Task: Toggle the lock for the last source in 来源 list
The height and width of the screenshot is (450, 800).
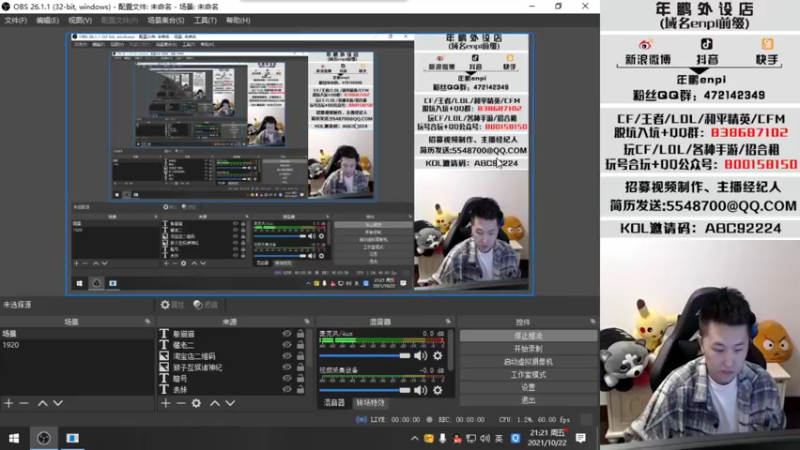Action: [x=301, y=389]
